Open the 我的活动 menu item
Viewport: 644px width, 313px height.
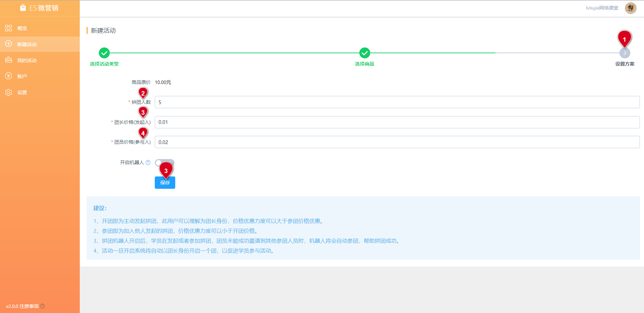coord(27,60)
